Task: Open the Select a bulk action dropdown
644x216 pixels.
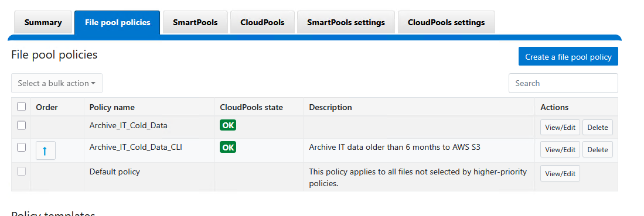Action: click(57, 83)
